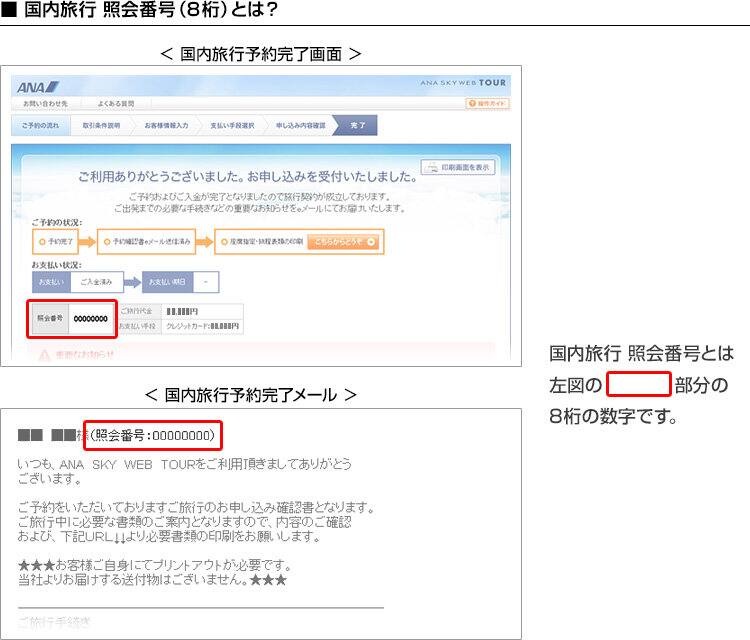Select the 申し込み内容確認 step
The width and height of the screenshot is (750, 640).
click(301, 126)
